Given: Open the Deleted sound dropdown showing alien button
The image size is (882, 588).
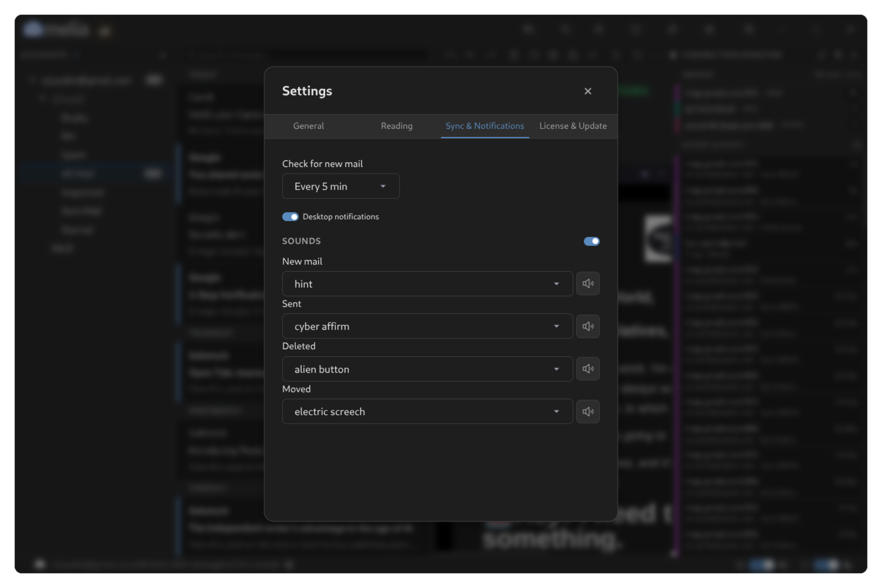Looking at the screenshot, I should [427, 369].
